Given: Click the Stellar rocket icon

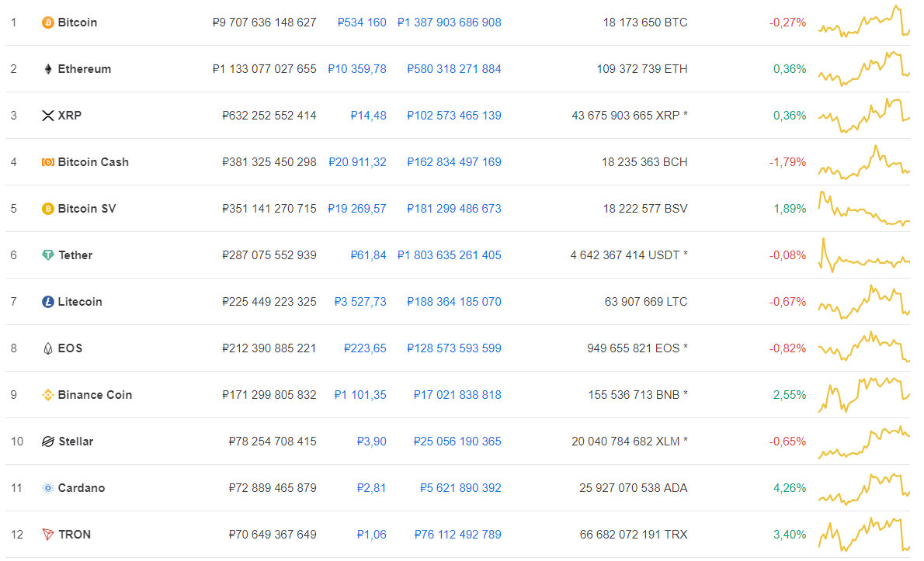Looking at the screenshot, I should [x=47, y=442].
